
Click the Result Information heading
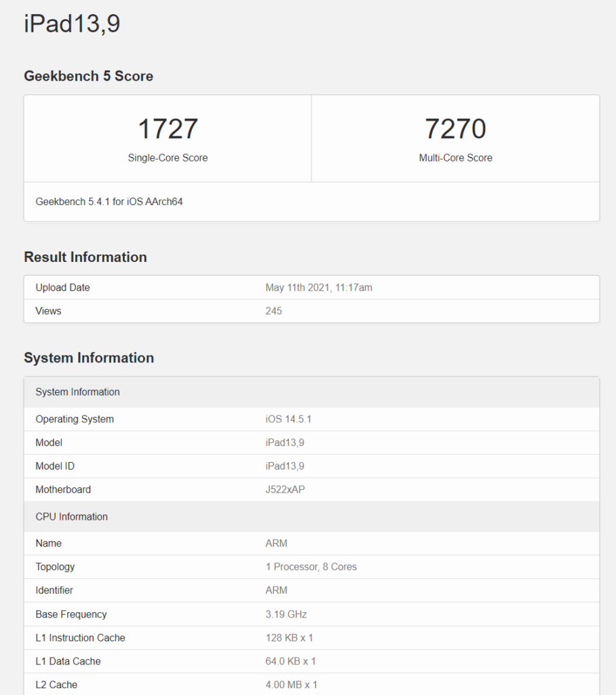click(85, 257)
